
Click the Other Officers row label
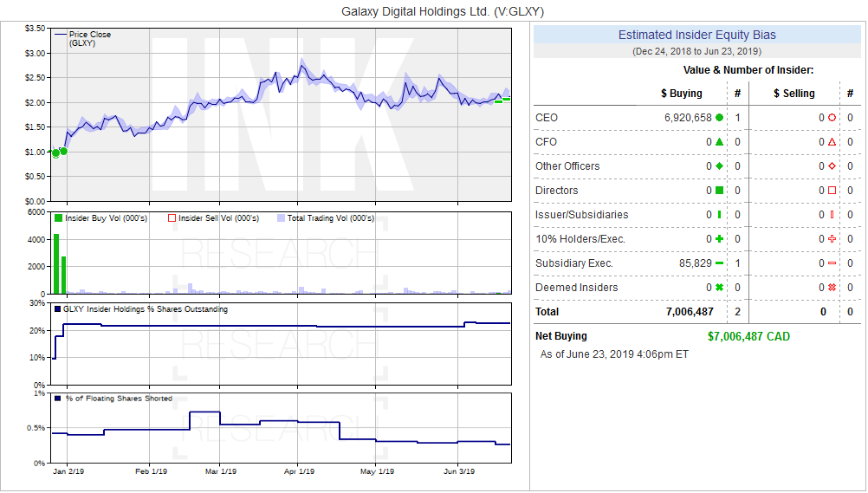point(567,166)
